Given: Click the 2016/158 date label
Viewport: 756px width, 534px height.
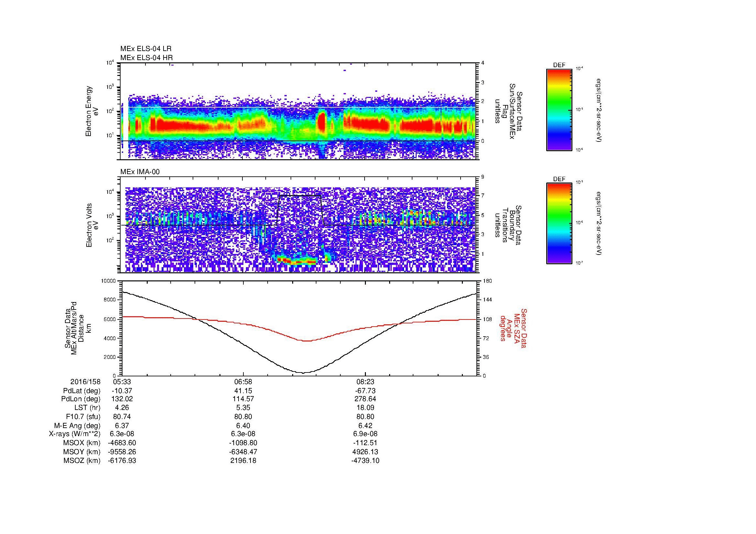Looking at the screenshot, I should 86,382.
